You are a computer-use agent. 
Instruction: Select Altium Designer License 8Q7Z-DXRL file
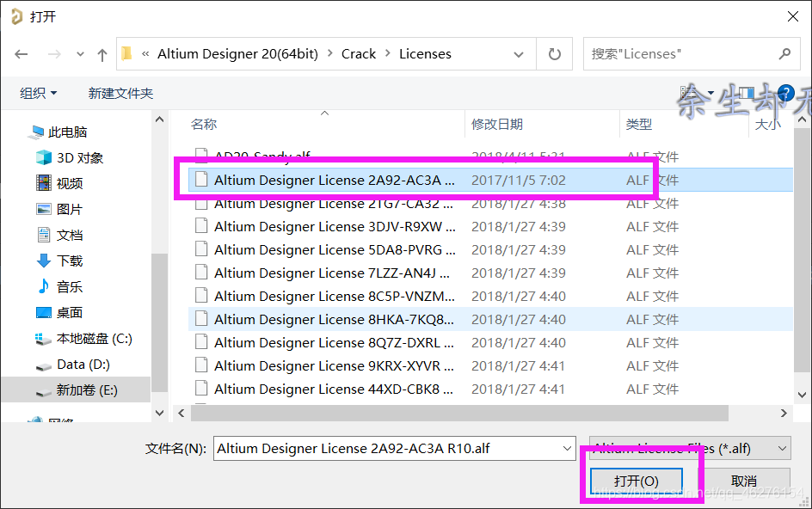point(490,343)
